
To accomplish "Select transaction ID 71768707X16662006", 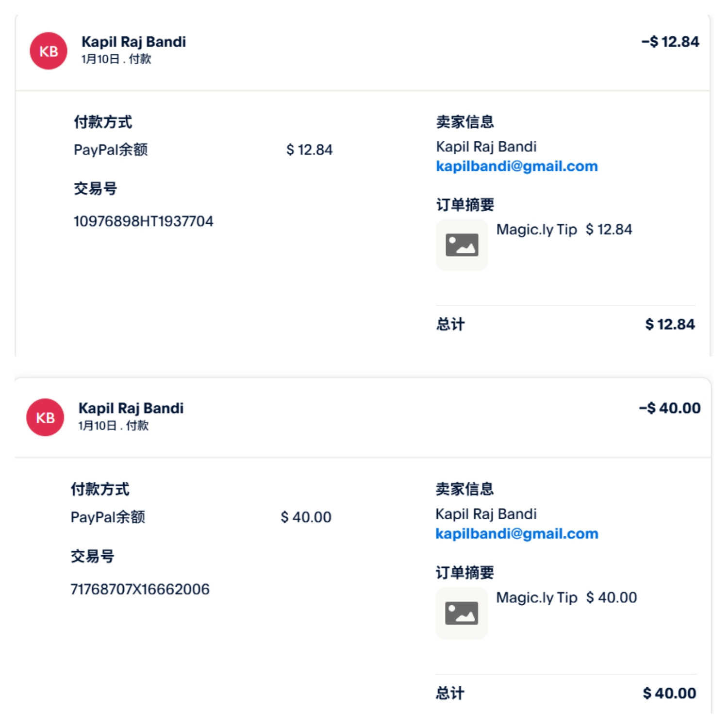I will point(140,589).
